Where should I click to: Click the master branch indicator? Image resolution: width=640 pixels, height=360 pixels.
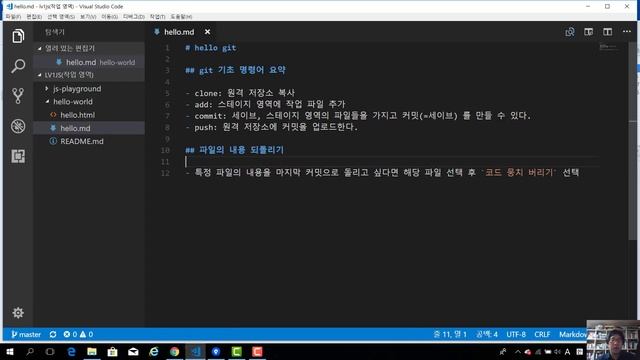click(26, 334)
